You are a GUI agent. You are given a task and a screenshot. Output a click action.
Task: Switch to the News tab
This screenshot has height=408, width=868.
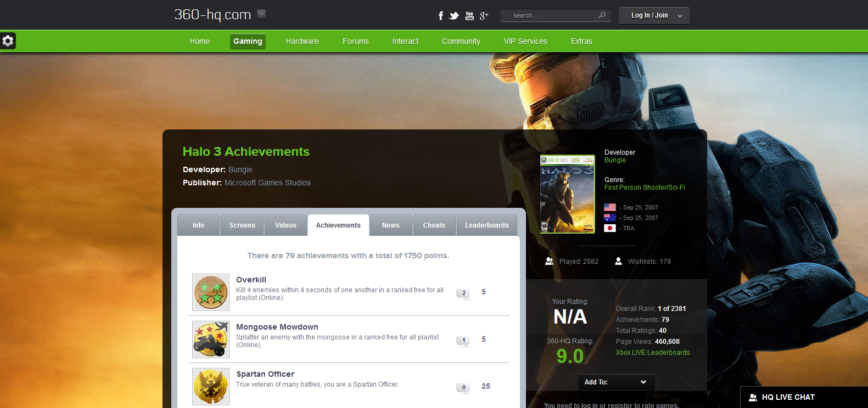pyautogui.click(x=391, y=225)
